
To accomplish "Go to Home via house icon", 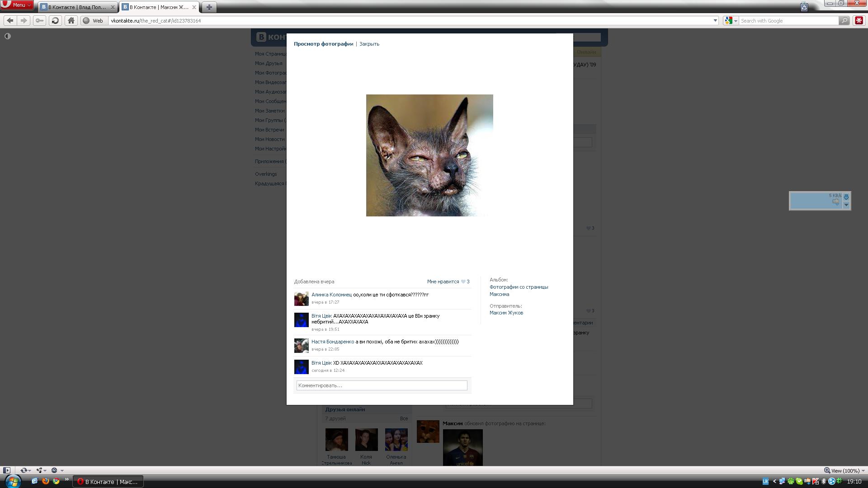I will [71, 21].
